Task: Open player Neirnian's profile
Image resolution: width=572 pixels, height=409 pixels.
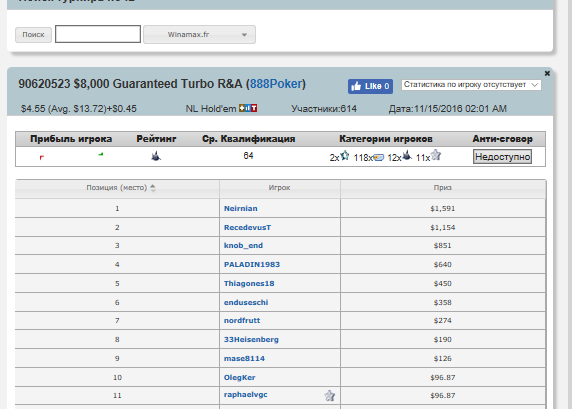Action: coord(240,208)
